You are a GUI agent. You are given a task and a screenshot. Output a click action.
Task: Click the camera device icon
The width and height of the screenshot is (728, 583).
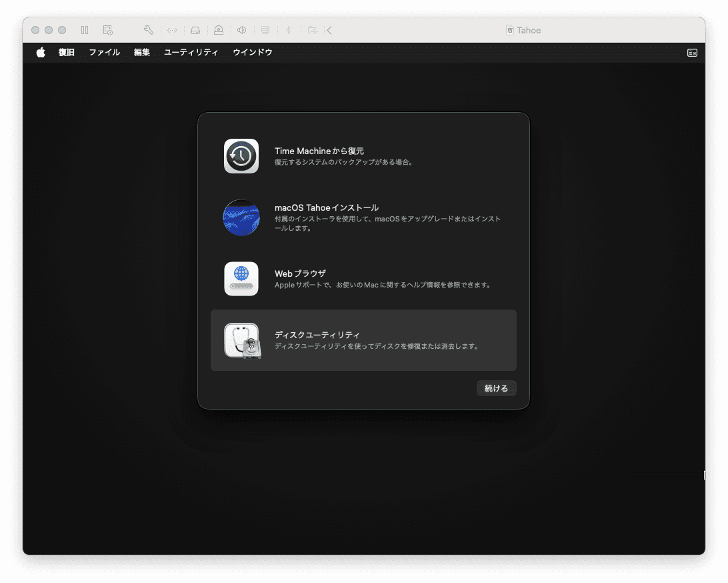[219, 30]
